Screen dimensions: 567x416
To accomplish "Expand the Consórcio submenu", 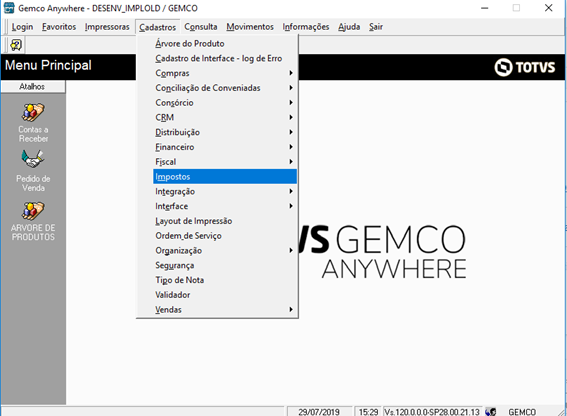I will (x=225, y=103).
